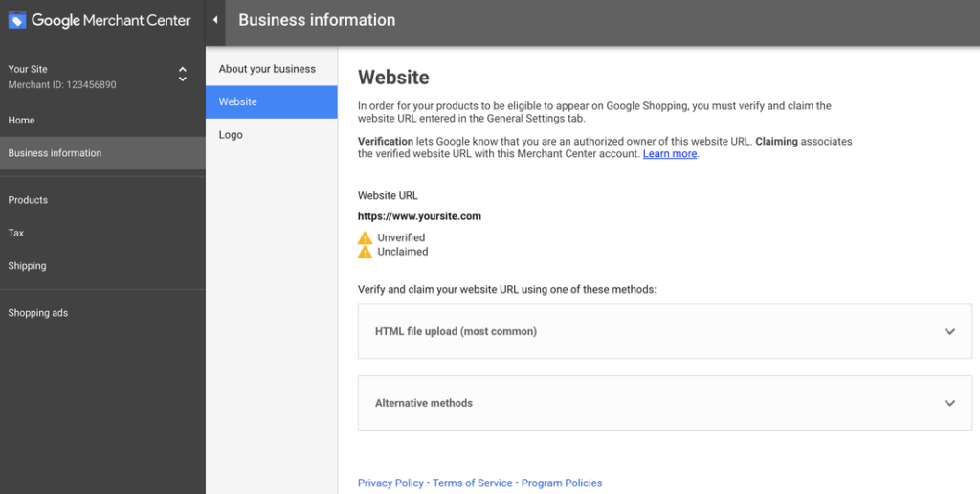
Task: Open the Terms of Service link
Action: 472,483
